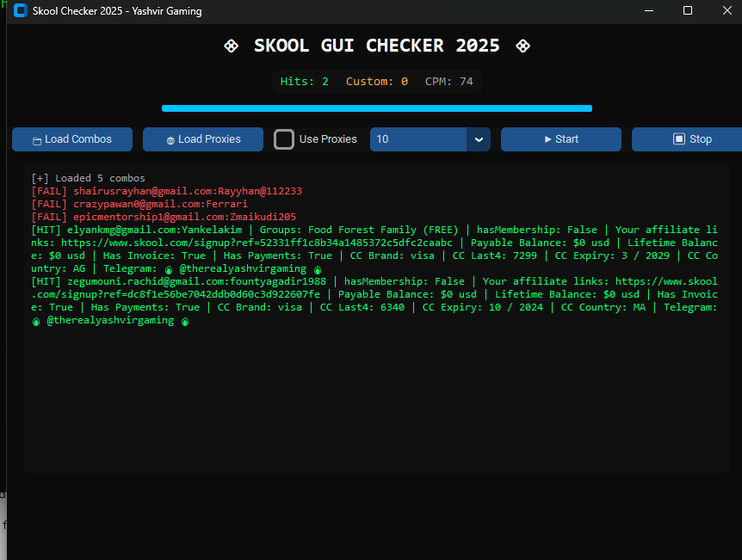Viewport: 742px width, 560px height.
Task: Click the Custom: 0 counter
Action: (377, 82)
